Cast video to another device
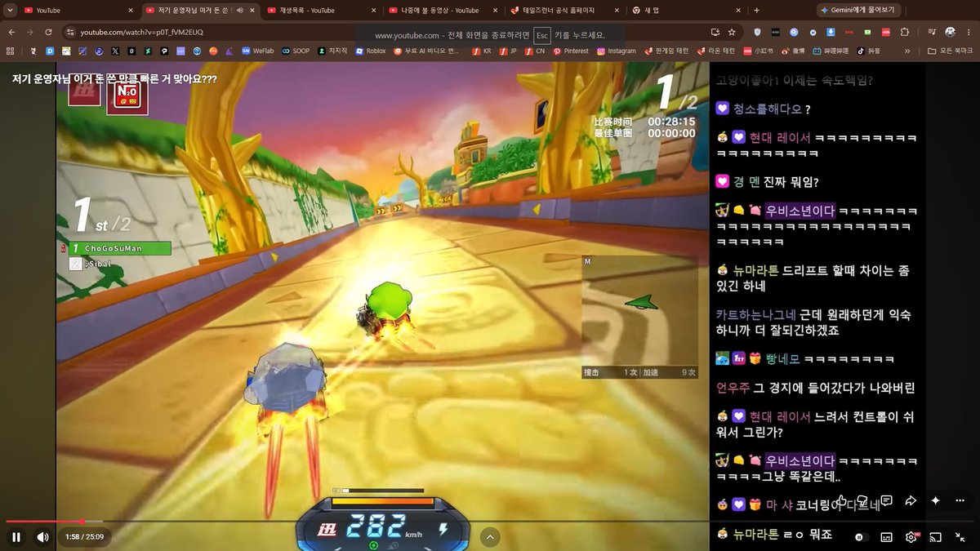Viewport: 980px width, 551px height. 936,537
